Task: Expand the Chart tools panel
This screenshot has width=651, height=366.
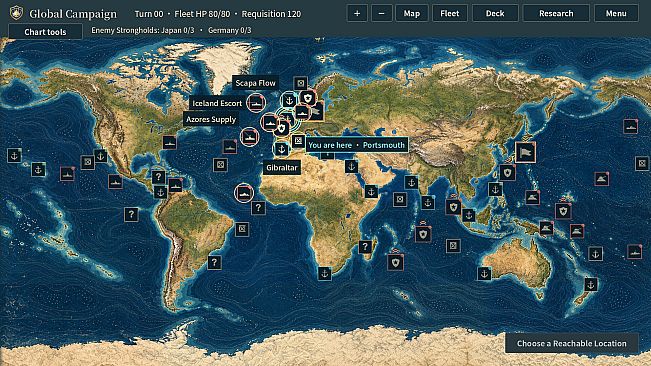Action: (45, 32)
